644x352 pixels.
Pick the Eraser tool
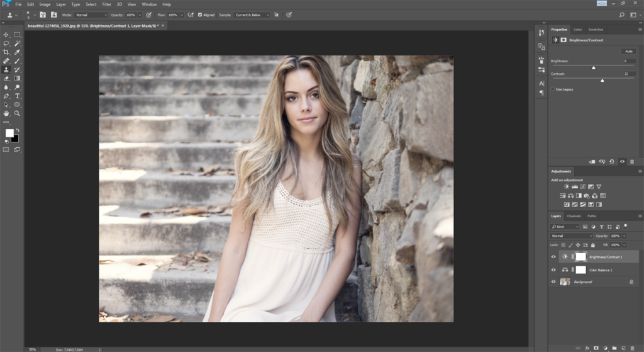click(6, 78)
